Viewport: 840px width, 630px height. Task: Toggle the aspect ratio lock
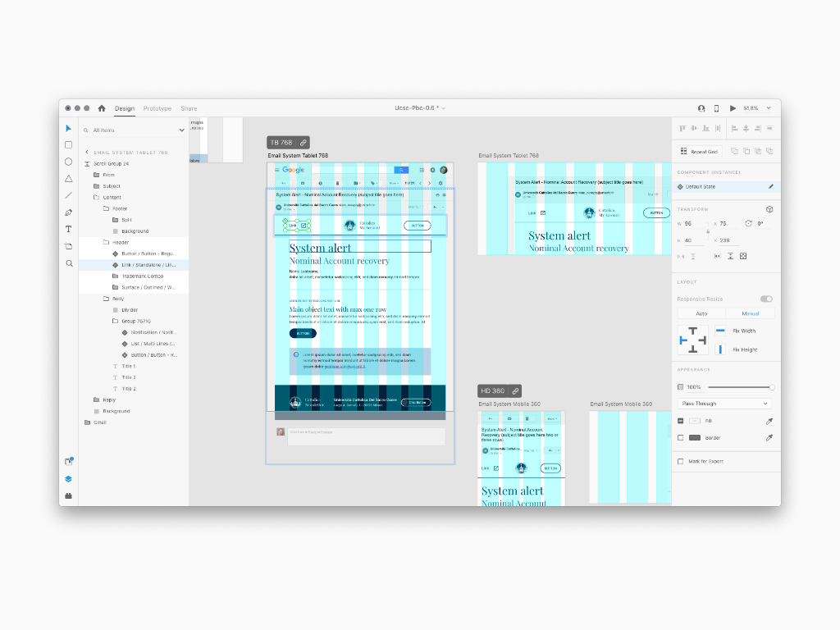[x=708, y=232]
